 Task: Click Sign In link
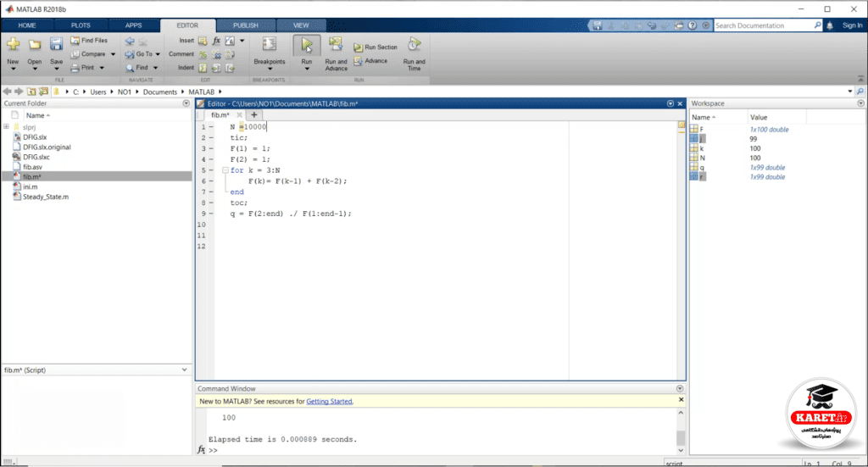click(852, 25)
